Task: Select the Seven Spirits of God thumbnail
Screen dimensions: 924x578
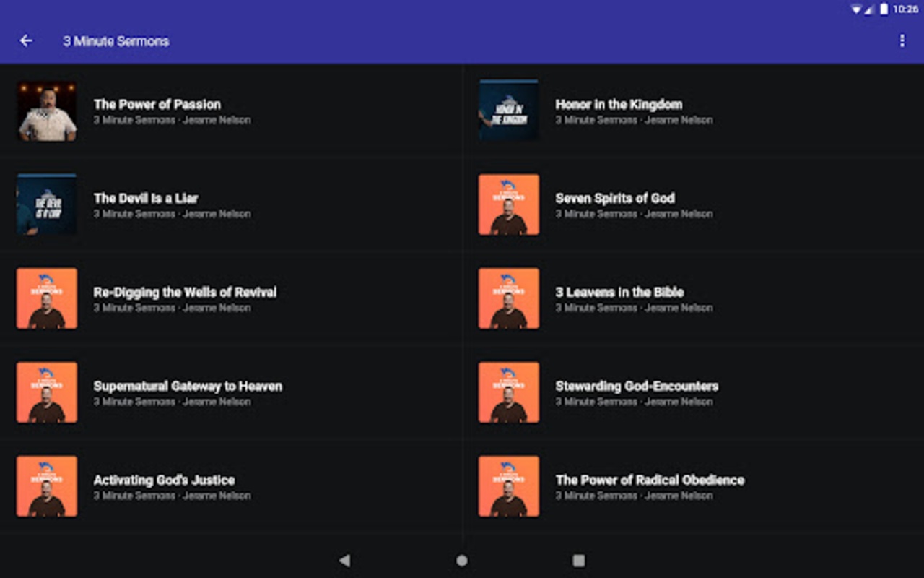Action: [509, 204]
